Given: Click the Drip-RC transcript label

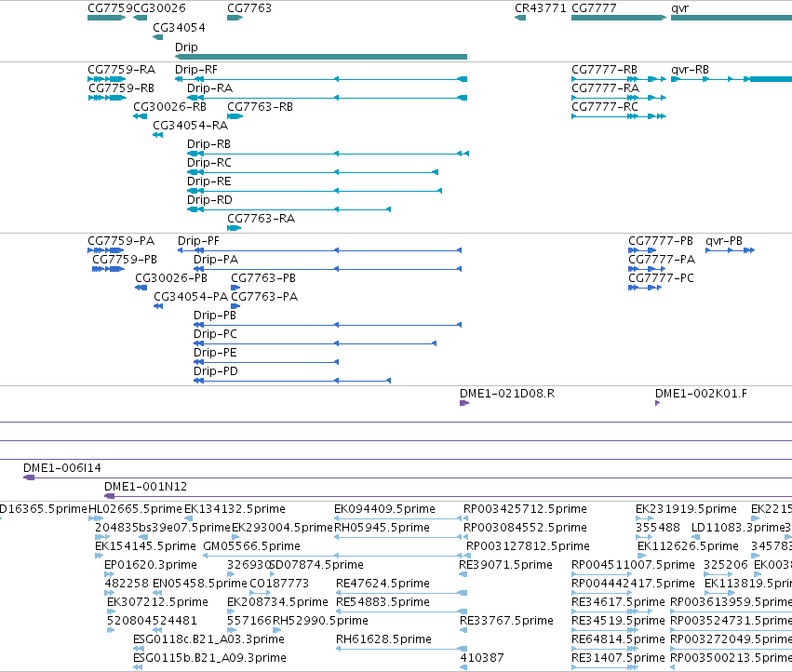Looking at the screenshot, I should [x=209, y=163].
